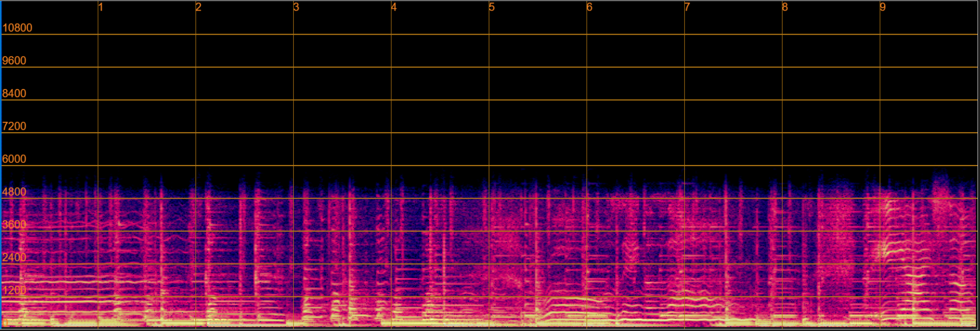Click the 1200 Hz frequency axis label

pyautogui.click(x=14, y=290)
